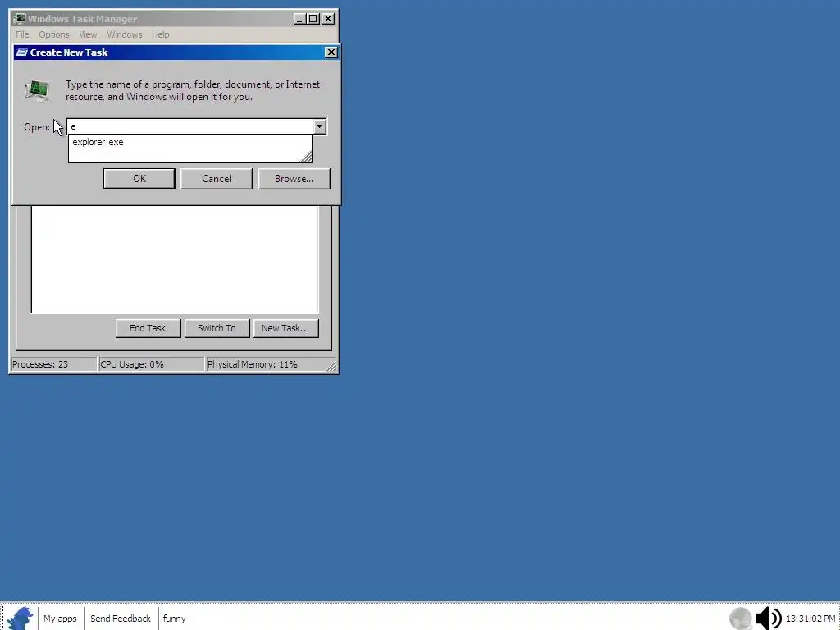This screenshot has height=630, width=840.
Task: Open the File menu in Task Manager
Action: [x=22, y=34]
